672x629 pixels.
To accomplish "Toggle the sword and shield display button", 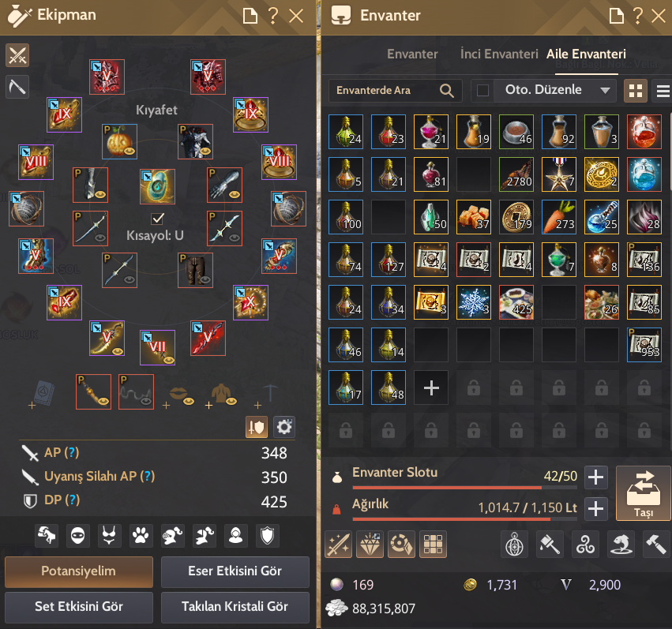I will pos(257,427).
